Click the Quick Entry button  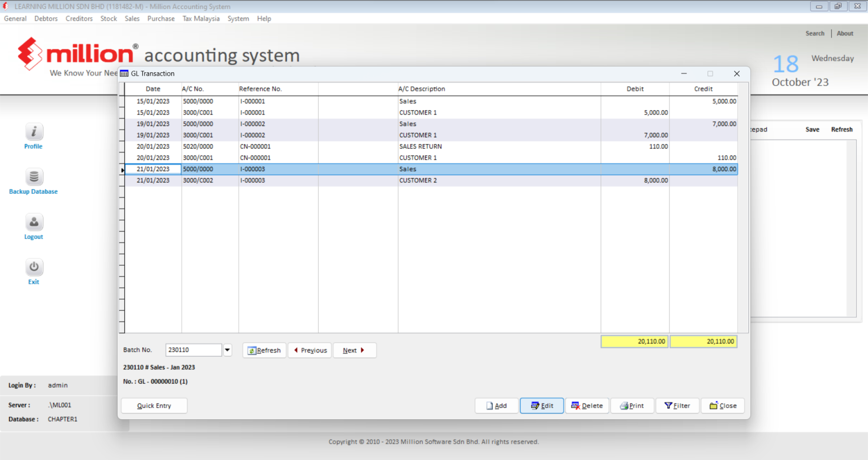click(154, 405)
